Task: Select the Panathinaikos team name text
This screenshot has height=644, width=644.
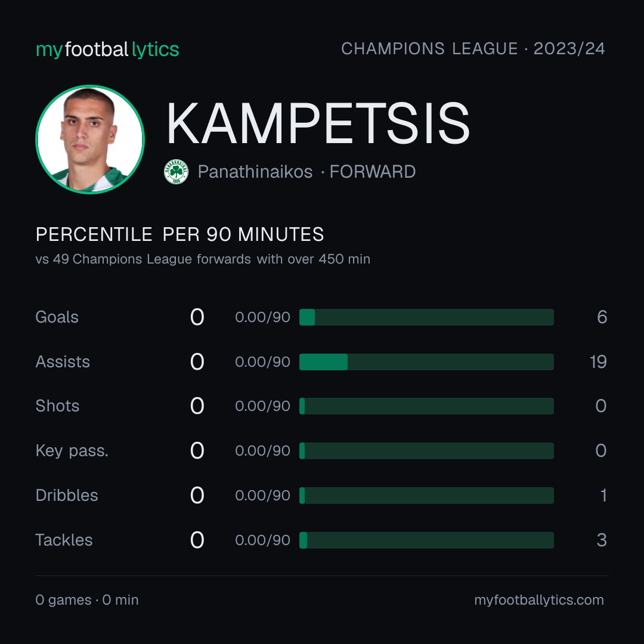Action: click(x=255, y=172)
